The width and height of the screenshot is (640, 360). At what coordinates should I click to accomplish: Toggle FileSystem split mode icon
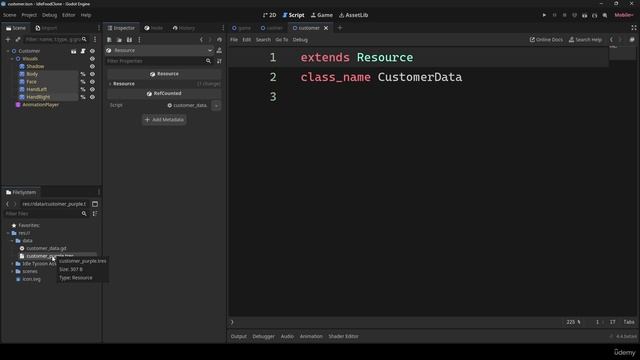pos(95,204)
